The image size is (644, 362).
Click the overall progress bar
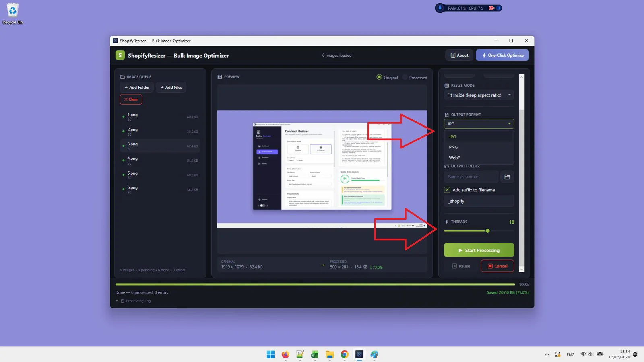pos(315,284)
